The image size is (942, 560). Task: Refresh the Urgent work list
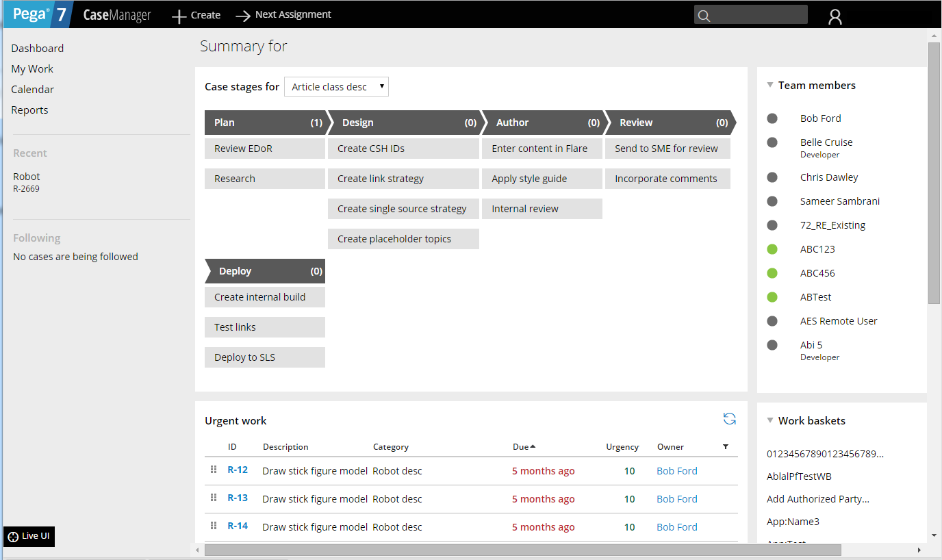(730, 418)
